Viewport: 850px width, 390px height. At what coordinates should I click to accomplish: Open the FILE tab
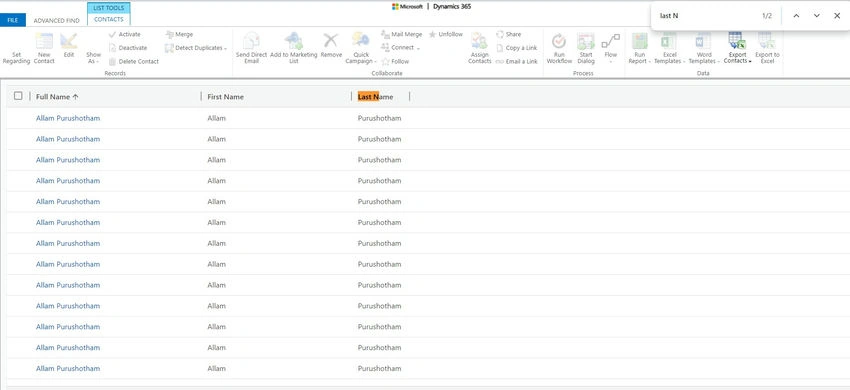click(12, 20)
